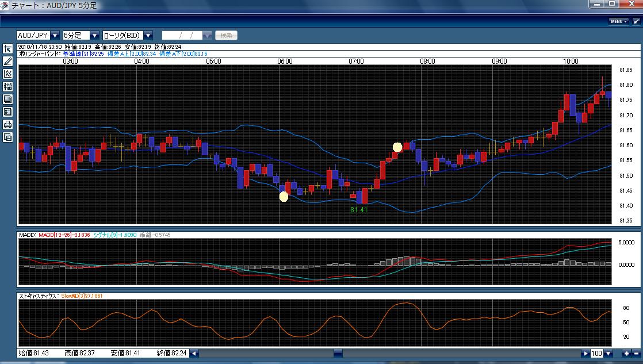Open the AUD/JPY currency pair dropdown

[55, 36]
